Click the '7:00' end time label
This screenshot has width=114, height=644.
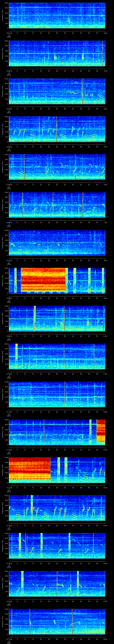coord(105,223)
